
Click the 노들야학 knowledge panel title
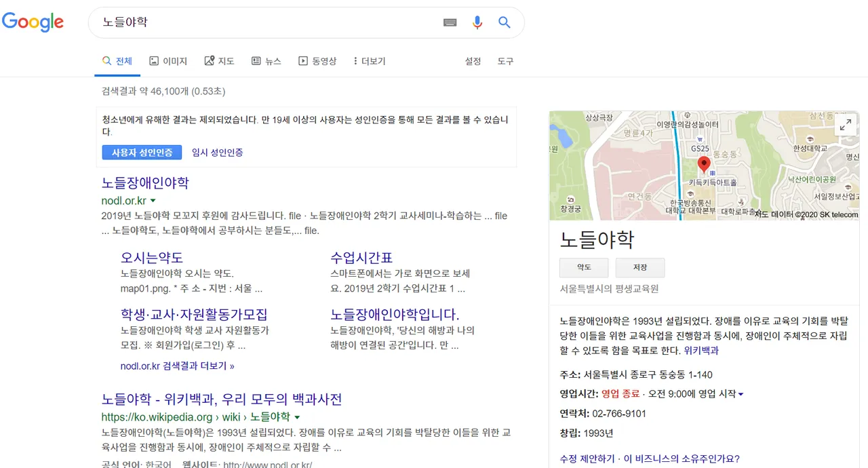click(597, 239)
